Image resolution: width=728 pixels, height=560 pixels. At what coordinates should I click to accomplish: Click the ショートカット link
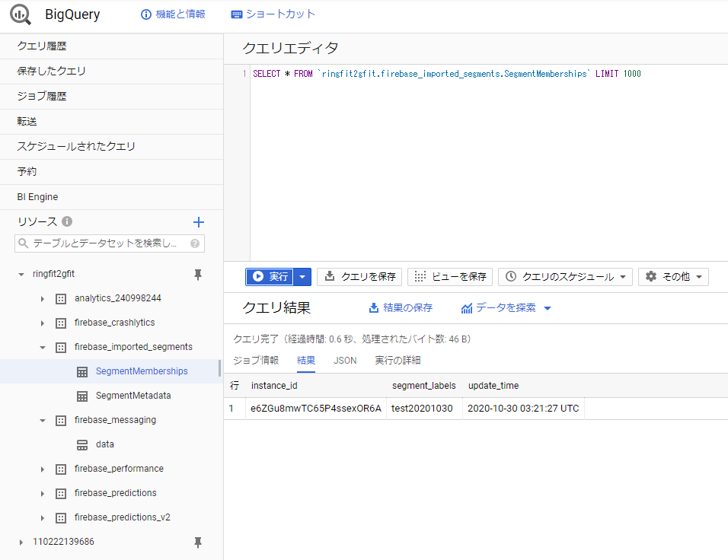(x=273, y=14)
